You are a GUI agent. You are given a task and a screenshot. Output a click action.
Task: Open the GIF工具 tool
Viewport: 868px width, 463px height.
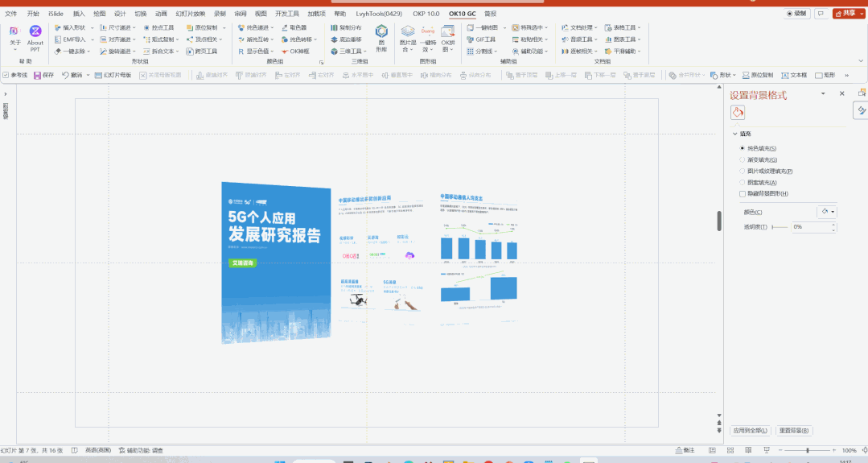(481, 39)
